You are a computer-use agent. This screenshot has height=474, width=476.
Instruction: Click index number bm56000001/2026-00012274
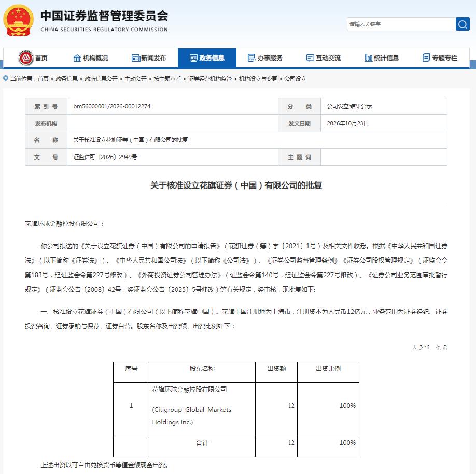tap(111, 106)
